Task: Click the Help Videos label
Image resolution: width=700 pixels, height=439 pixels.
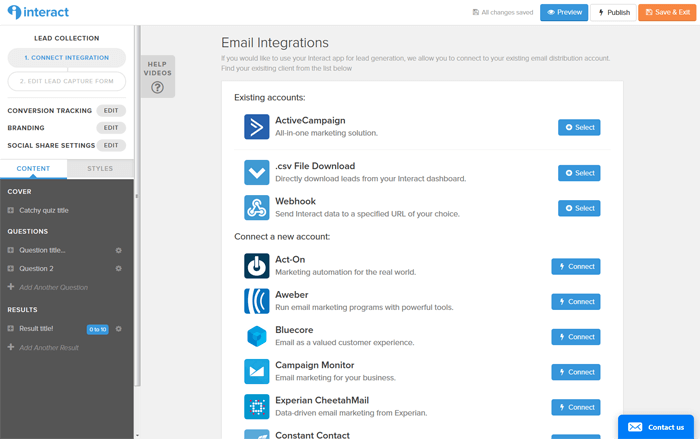Action: [158, 68]
